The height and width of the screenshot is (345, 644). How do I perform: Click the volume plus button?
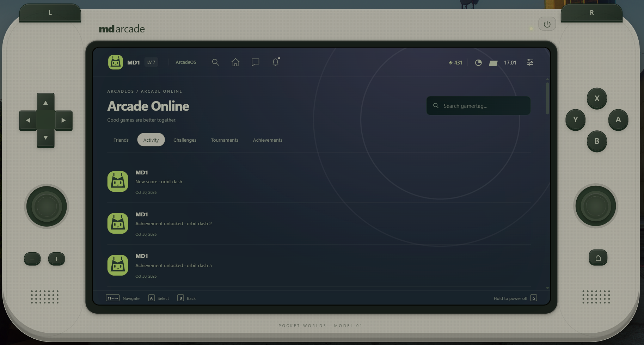pos(56,259)
